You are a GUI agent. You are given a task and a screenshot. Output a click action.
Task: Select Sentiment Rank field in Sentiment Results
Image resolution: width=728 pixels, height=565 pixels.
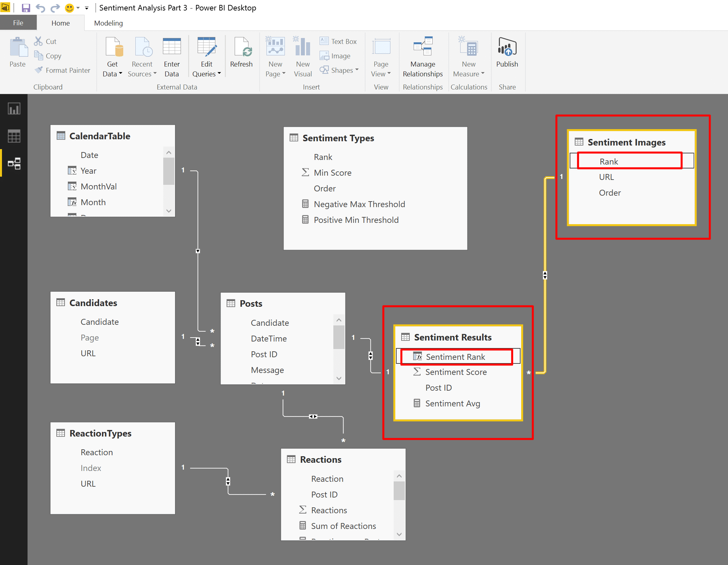455,357
